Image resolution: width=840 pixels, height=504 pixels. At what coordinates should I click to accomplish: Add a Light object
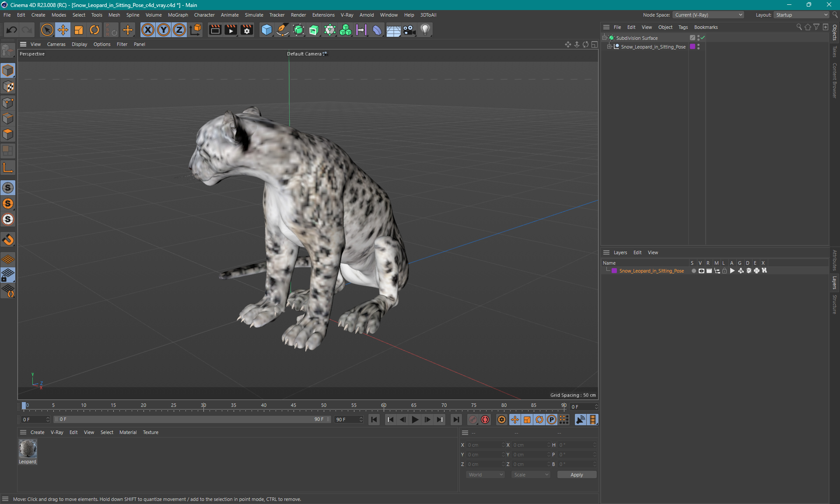tap(425, 30)
